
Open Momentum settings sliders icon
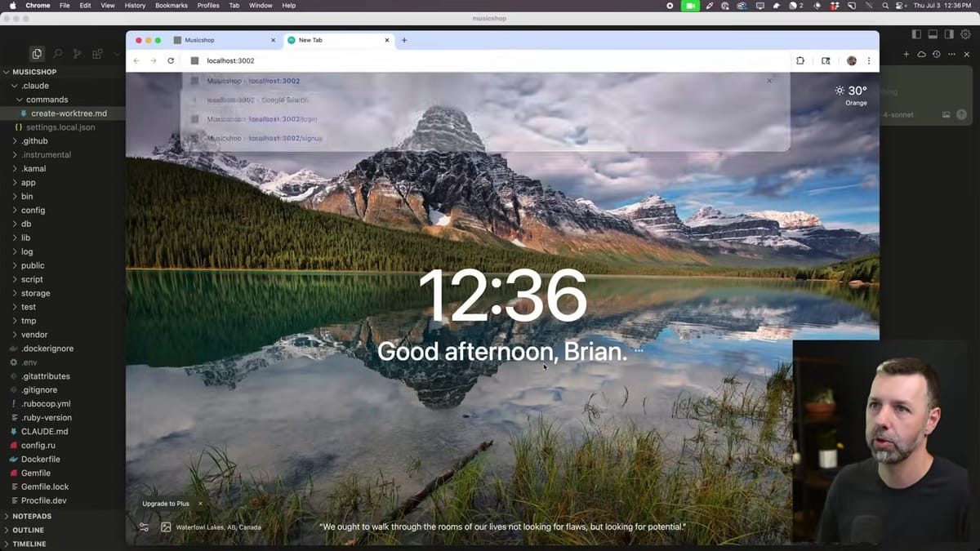[144, 527]
